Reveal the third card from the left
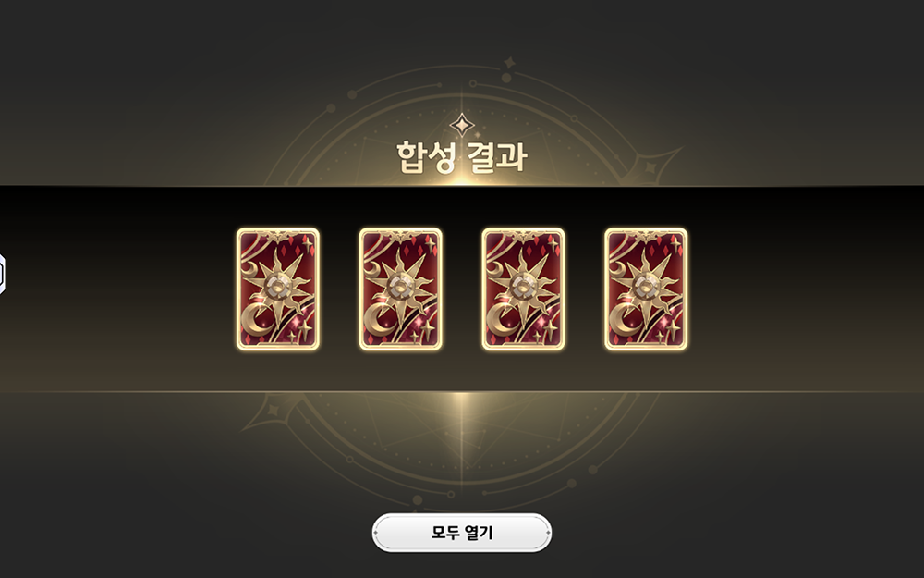 click(x=523, y=289)
